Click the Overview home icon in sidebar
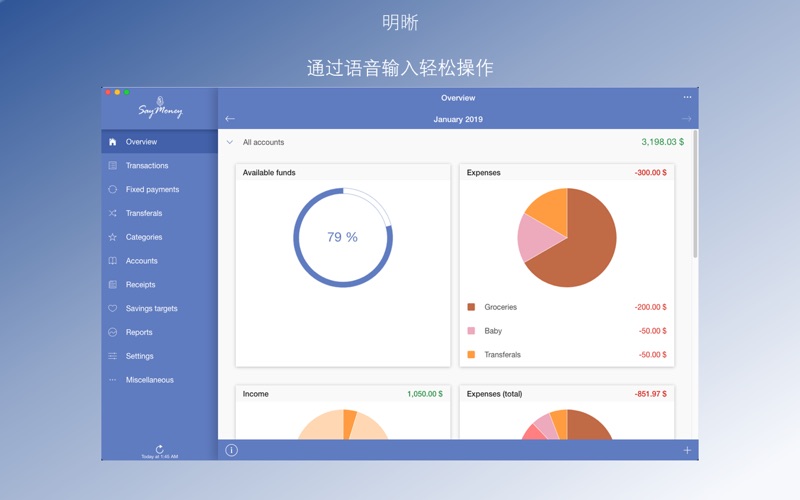The width and height of the screenshot is (800, 500). click(x=113, y=142)
